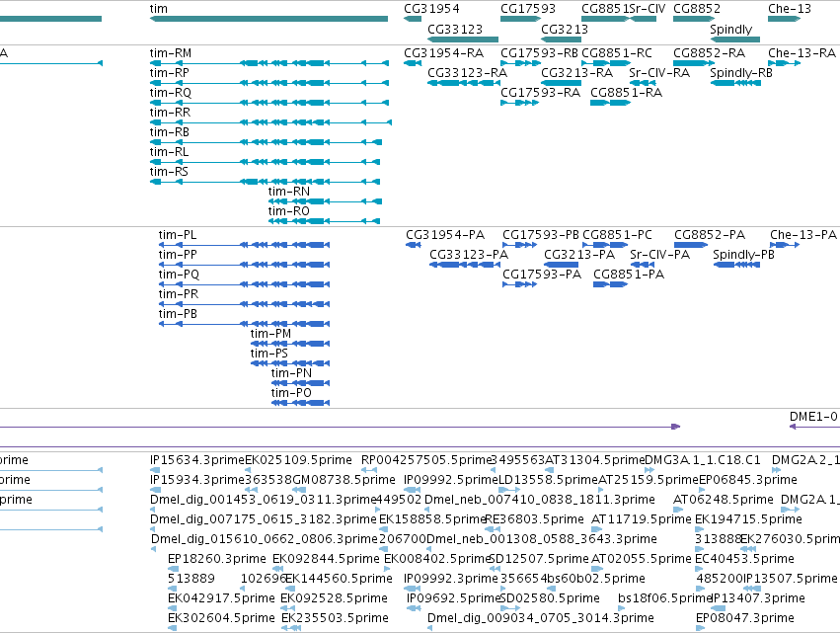Select the Che-13 gene label

tap(789, 9)
